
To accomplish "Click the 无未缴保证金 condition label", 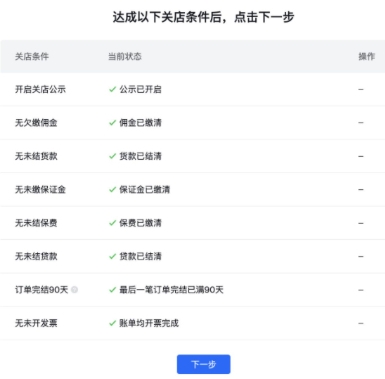I will click(40, 190).
